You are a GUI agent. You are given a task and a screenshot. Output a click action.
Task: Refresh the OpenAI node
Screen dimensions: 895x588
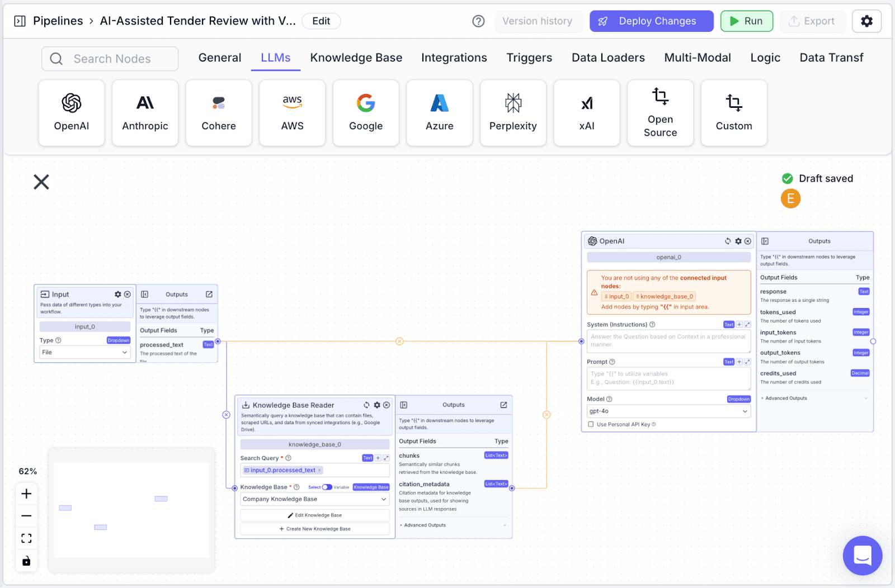[728, 241]
